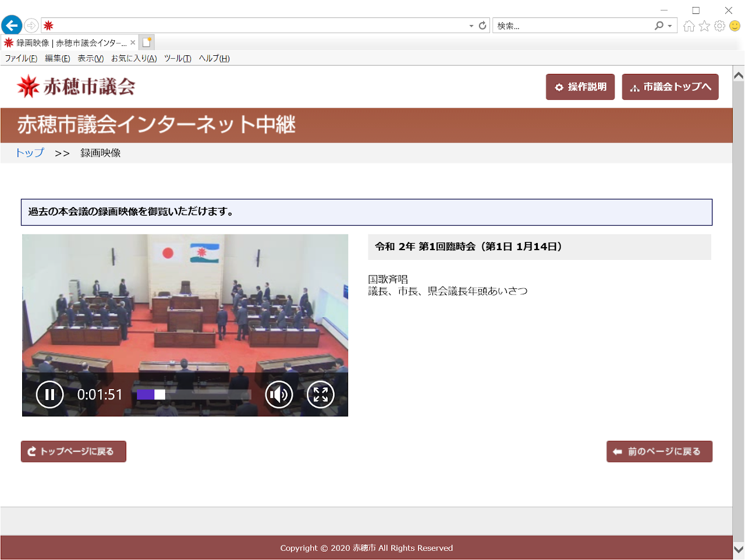Click the 国歌斉唱 text line
The width and height of the screenshot is (745, 560).
[388, 279]
